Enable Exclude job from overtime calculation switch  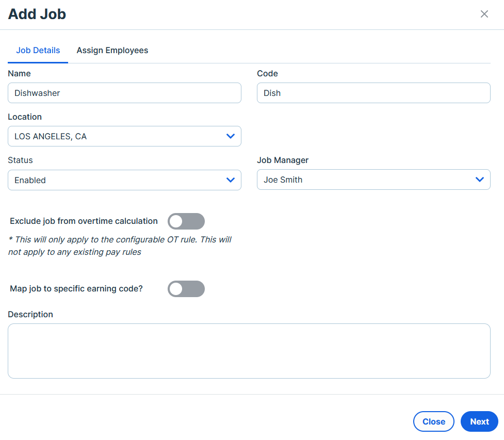[186, 221]
